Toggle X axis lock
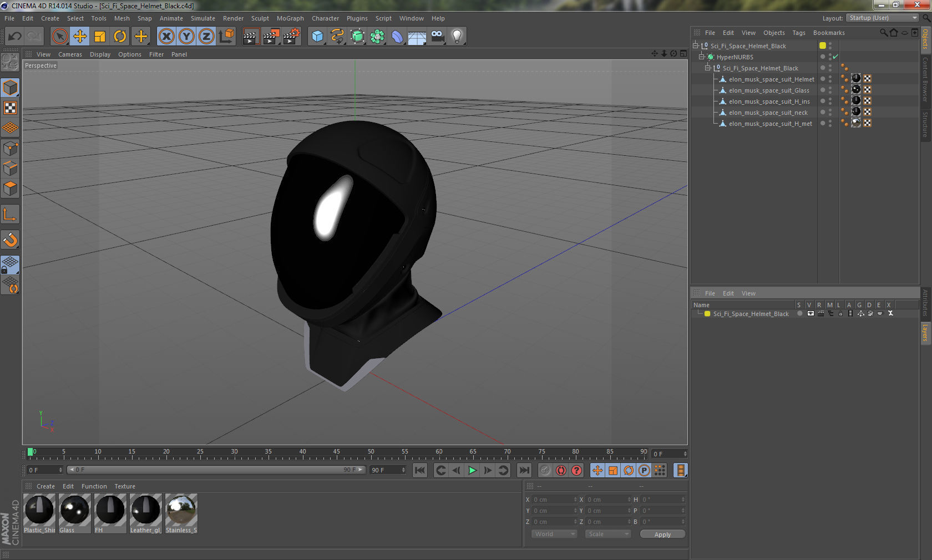932x560 pixels. [x=166, y=37]
